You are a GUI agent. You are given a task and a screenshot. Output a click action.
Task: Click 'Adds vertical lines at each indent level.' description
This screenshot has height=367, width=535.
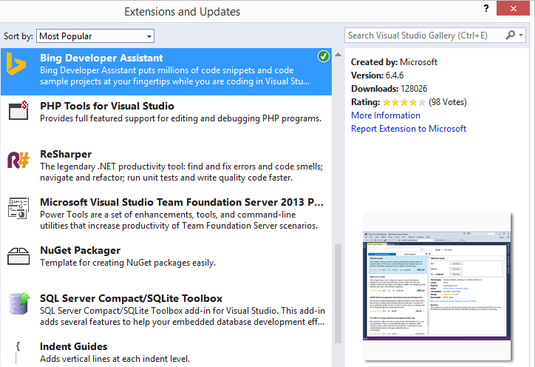(115, 359)
